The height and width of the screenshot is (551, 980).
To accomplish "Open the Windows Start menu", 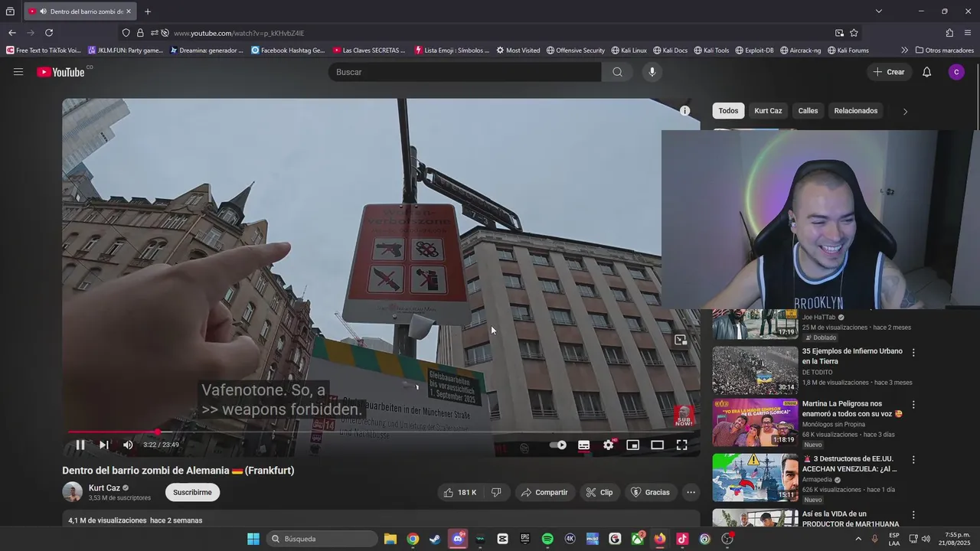I will pos(253,539).
